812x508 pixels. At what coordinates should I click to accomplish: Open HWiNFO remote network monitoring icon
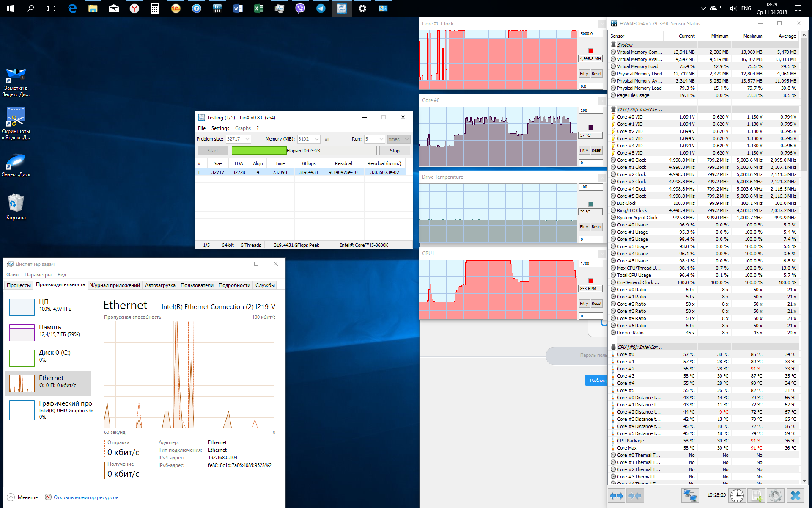pyautogui.click(x=690, y=495)
